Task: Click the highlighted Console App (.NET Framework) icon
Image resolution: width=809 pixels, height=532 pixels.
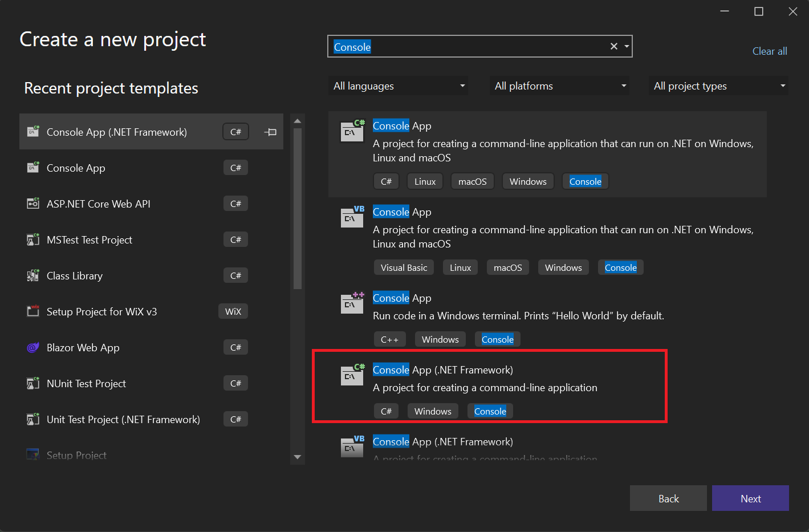Action: [352, 375]
